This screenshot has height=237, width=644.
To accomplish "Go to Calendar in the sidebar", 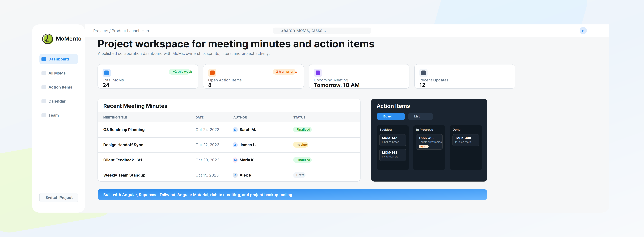I will 57,101.
